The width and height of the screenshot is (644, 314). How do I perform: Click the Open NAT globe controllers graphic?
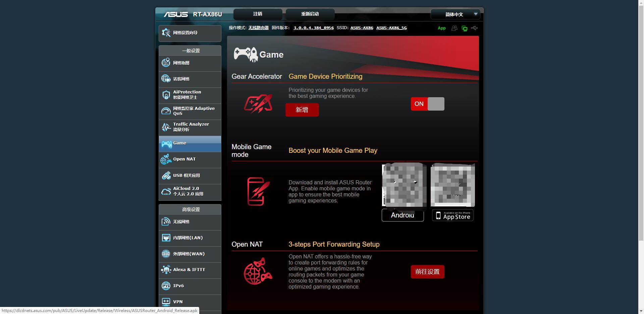[x=258, y=271]
